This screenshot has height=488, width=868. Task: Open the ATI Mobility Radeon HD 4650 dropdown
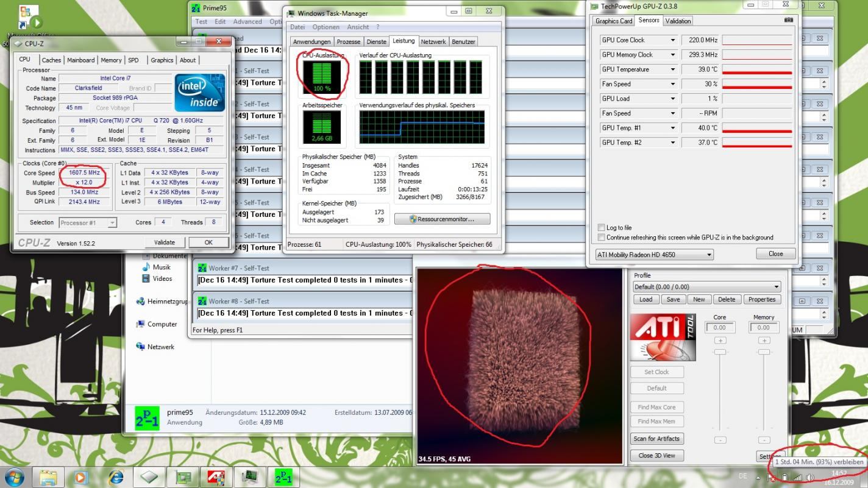pyautogui.click(x=655, y=255)
